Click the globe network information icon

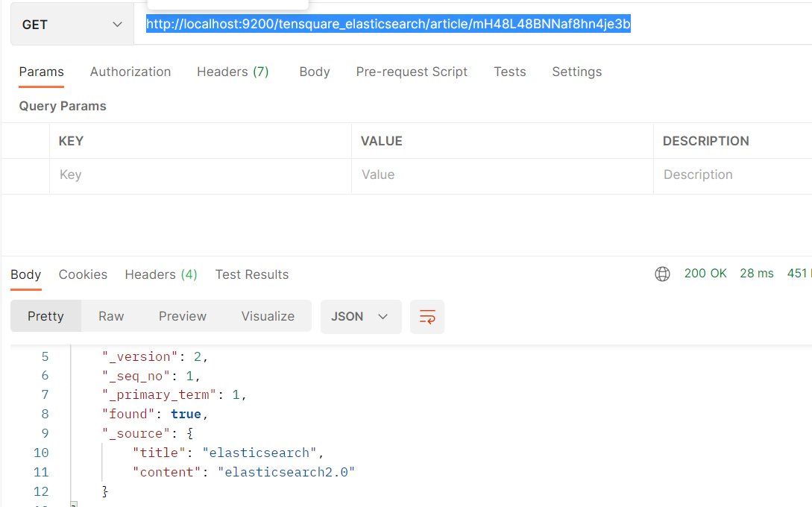662,274
